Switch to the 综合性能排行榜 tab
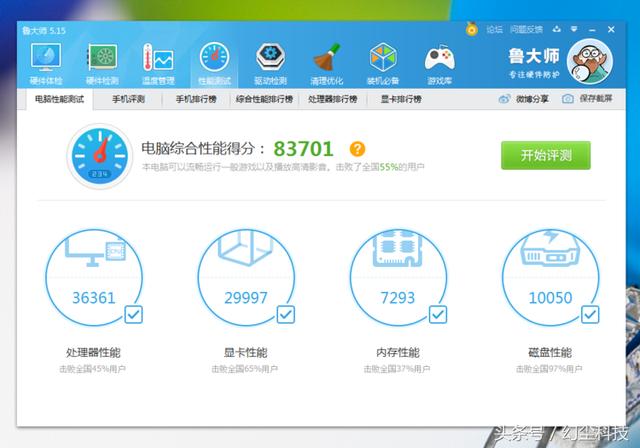640x448 pixels. click(x=264, y=99)
